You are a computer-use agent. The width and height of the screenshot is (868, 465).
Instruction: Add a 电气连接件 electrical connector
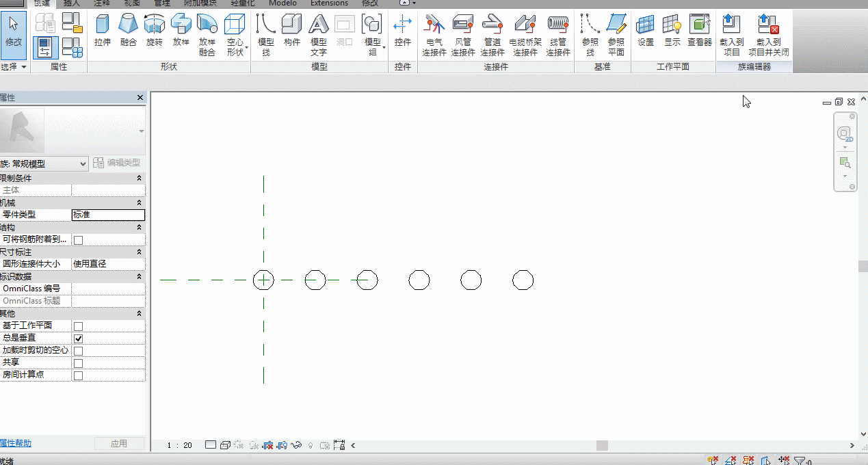[x=434, y=35]
